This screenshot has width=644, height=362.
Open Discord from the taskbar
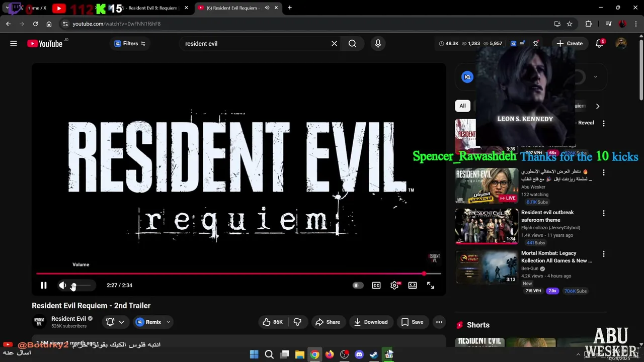[359, 354]
